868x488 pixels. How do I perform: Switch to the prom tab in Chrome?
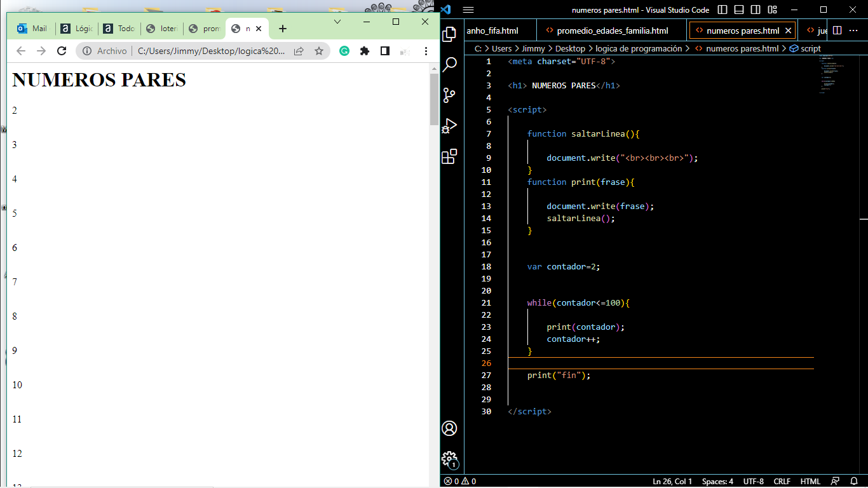tap(205, 29)
